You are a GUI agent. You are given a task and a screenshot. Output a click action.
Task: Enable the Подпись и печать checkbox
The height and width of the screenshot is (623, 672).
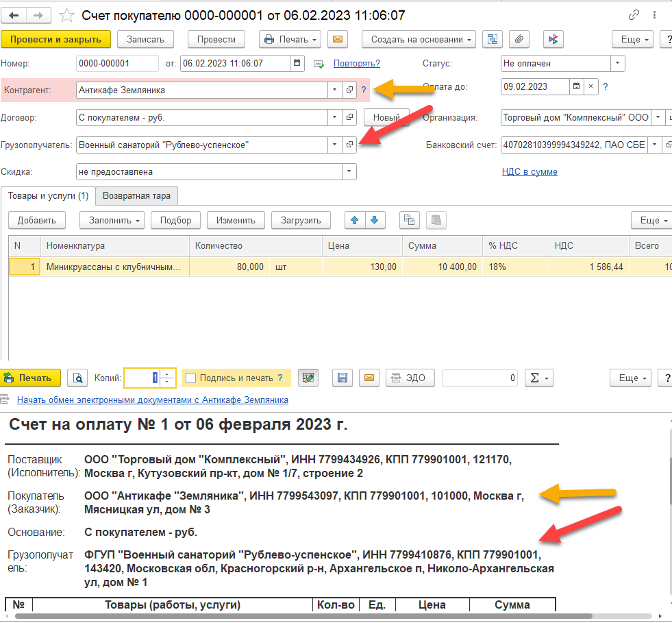click(x=190, y=378)
